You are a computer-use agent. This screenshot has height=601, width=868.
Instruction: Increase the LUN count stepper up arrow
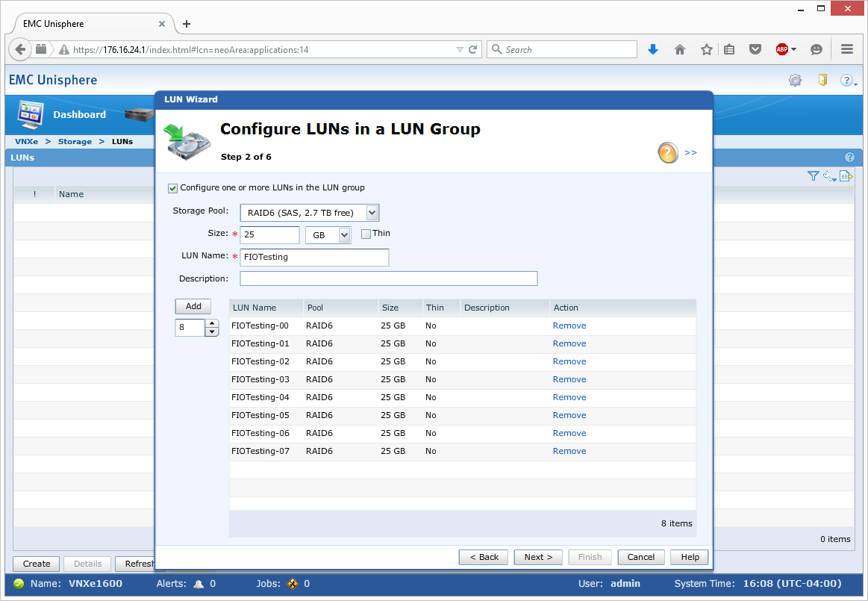pos(212,323)
